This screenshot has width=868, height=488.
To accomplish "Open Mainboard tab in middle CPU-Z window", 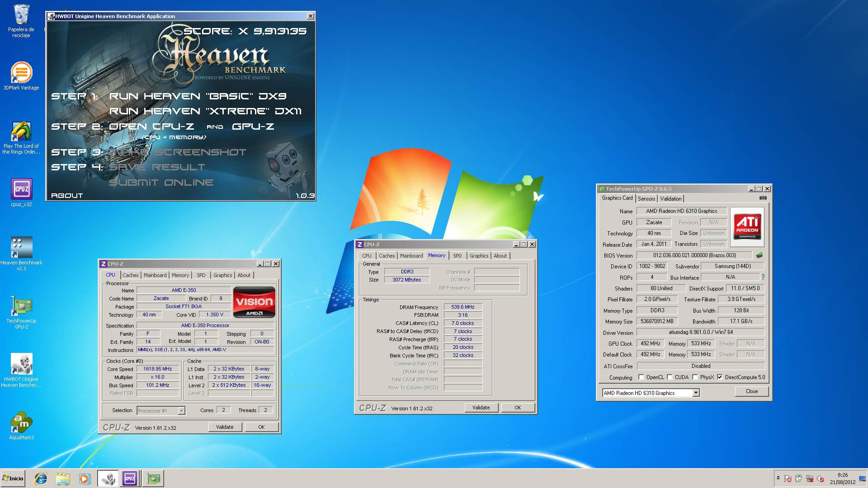I will 411,256.
